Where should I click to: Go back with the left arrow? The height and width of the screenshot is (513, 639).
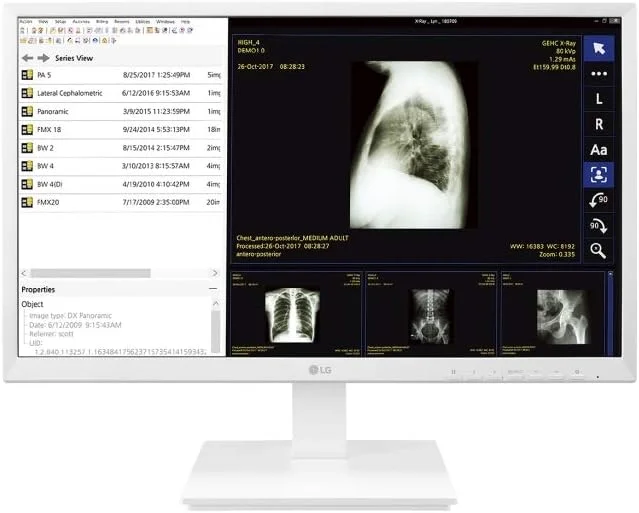[x=28, y=58]
